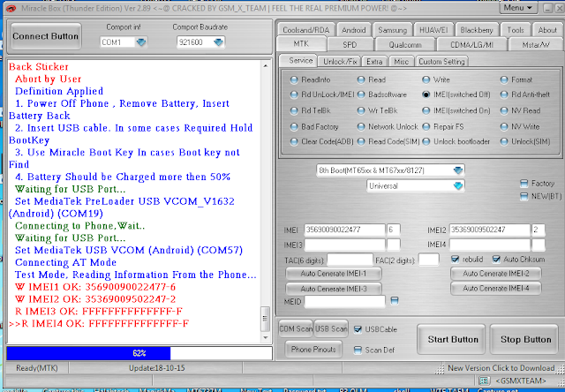Click Auto Generate IMEI-4 button

pyautogui.click(x=496, y=288)
